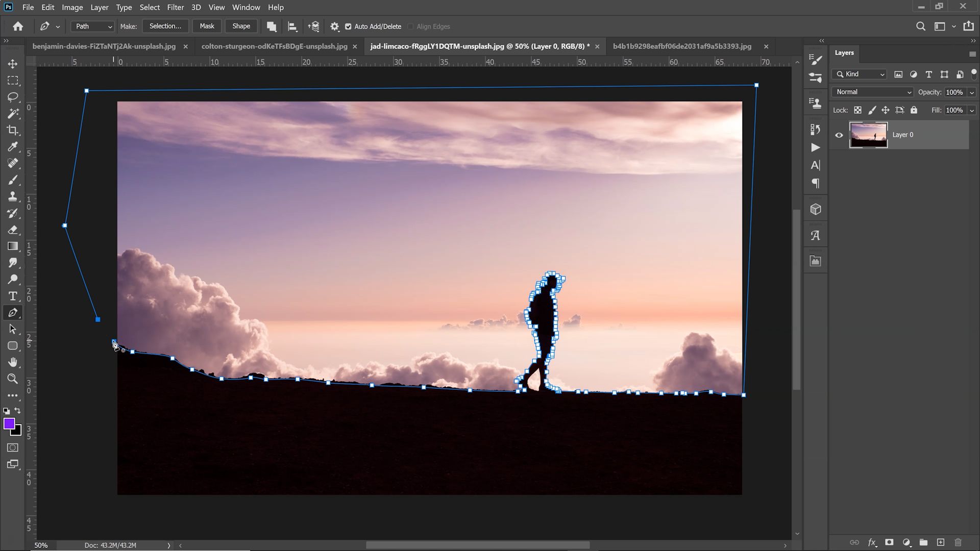Hide Layer 0 with the eye icon
Image resolution: width=980 pixels, height=551 pixels.
coord(839,135)
